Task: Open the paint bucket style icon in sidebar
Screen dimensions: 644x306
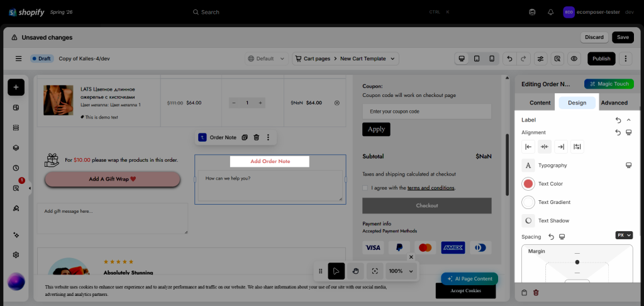Action: coord(16,208)
